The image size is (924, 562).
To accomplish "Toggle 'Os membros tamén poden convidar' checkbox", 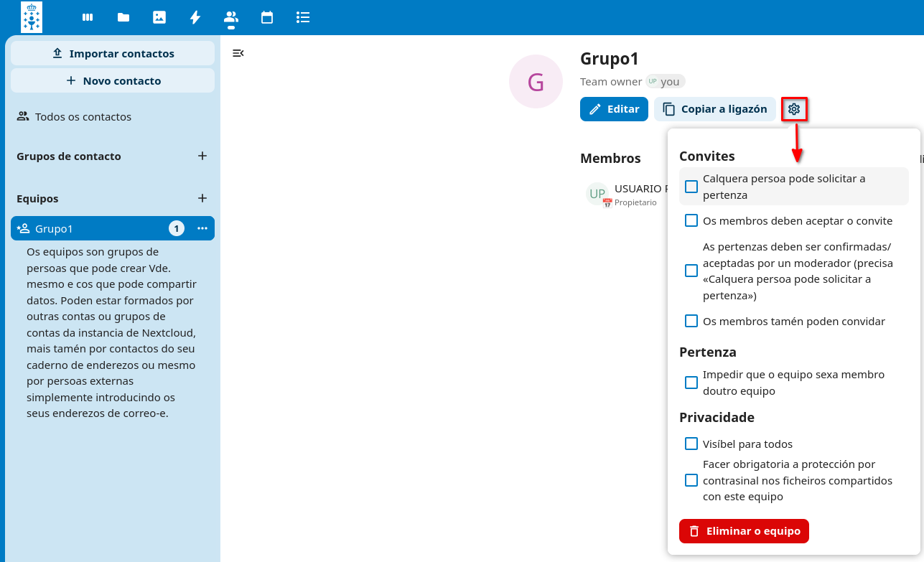I will coord(691,321).
